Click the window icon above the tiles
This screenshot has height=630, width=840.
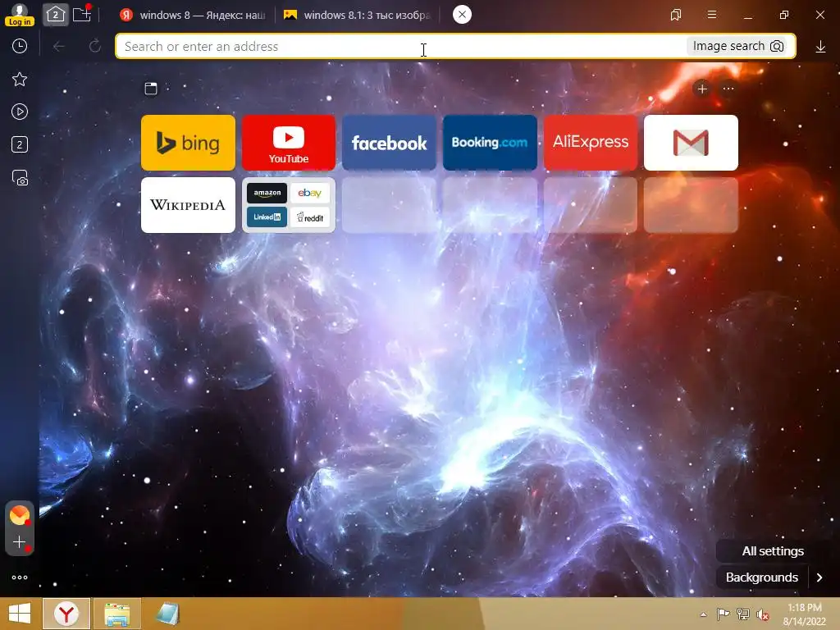[x=151, y=89]
